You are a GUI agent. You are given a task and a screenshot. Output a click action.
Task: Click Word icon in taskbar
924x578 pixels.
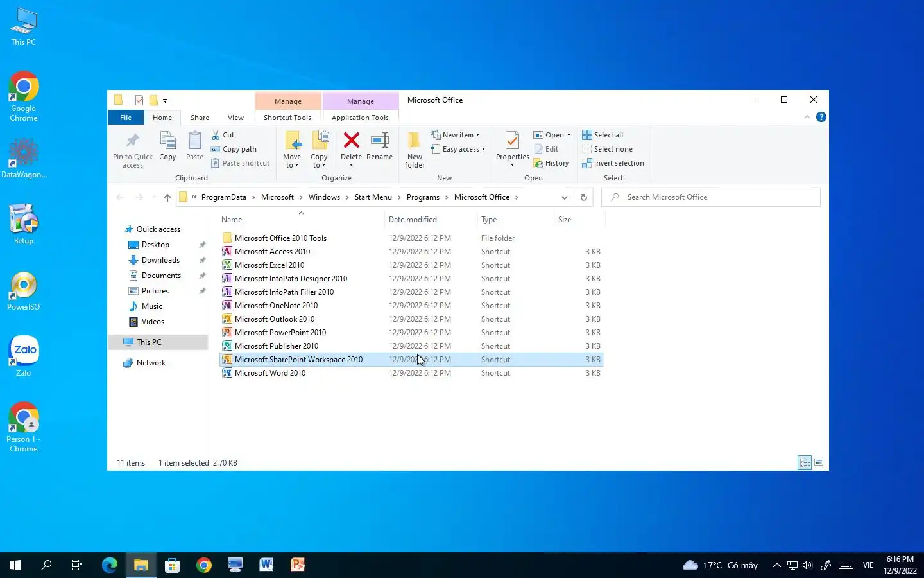pos(266,565)
